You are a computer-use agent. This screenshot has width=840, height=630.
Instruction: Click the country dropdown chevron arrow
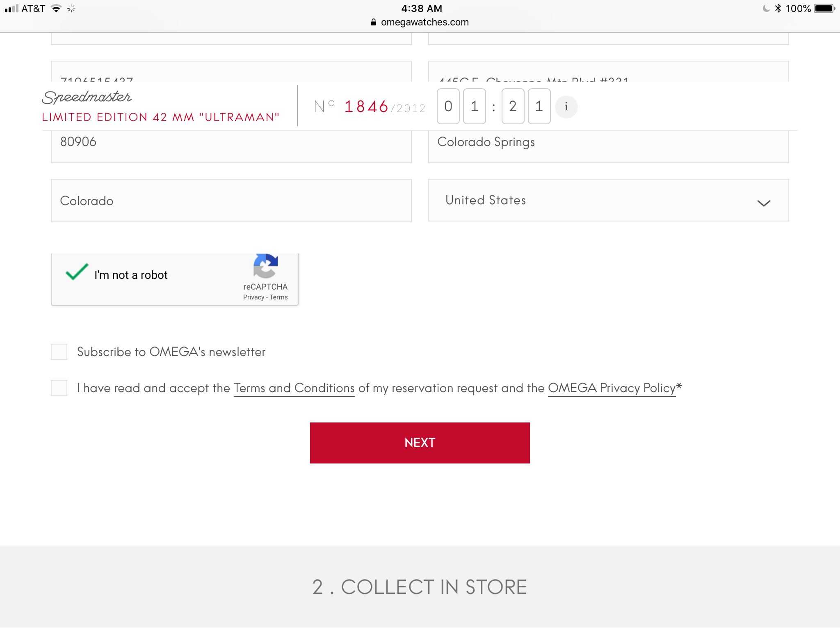click(x=763, y=203)
